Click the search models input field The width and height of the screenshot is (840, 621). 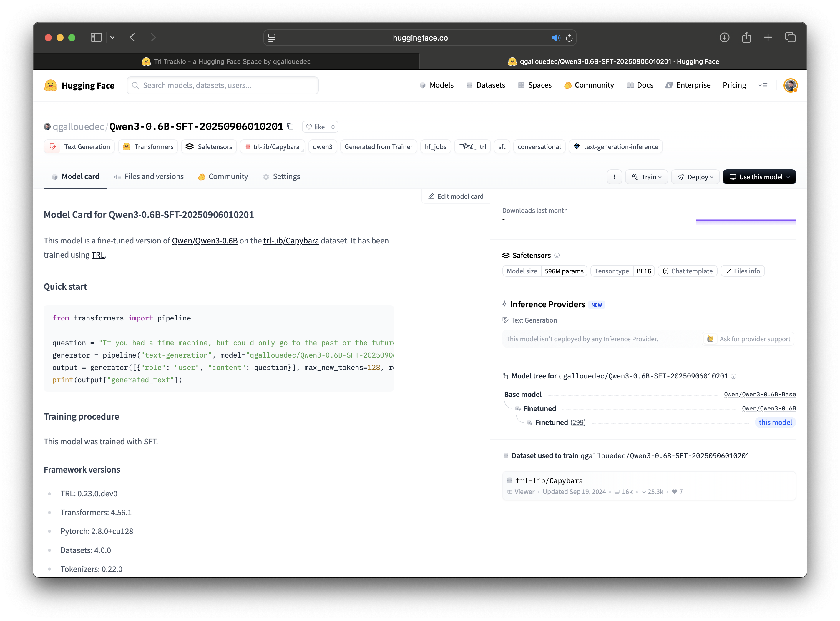click(223, 85)
